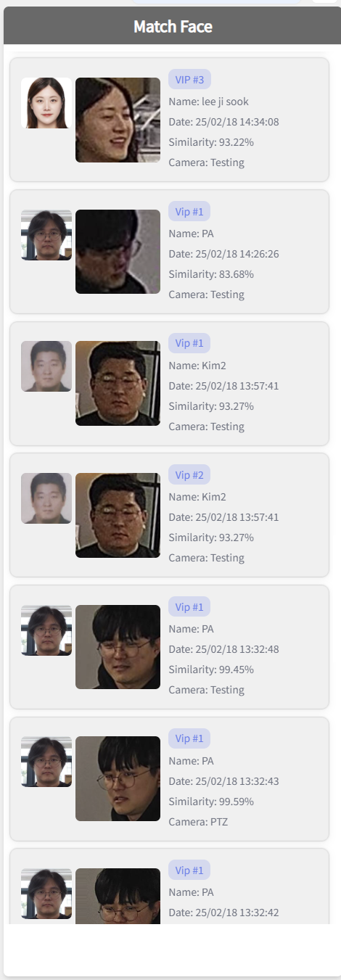Screen dimensions: 341x980
Task: Select the captured face in lee ji sook match
Action: click(x=118, y=120)
